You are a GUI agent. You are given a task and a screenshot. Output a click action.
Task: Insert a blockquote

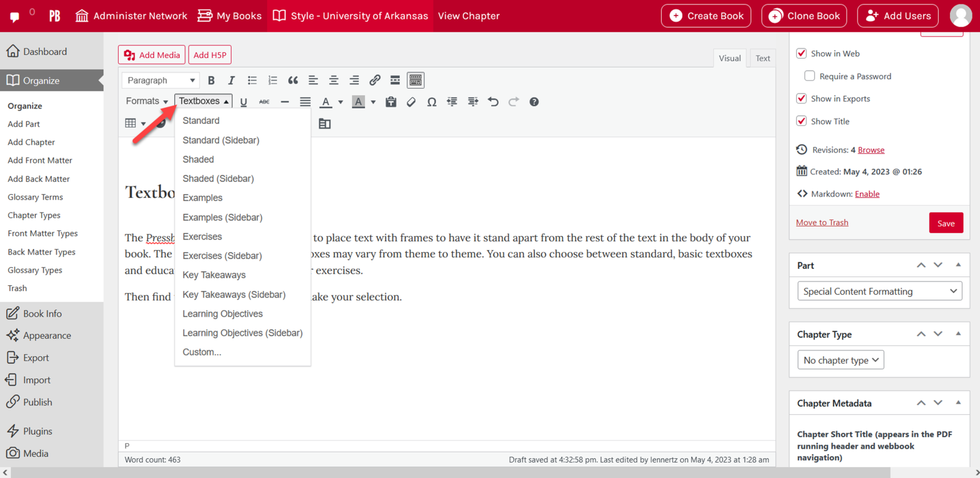tap(293, 80)
